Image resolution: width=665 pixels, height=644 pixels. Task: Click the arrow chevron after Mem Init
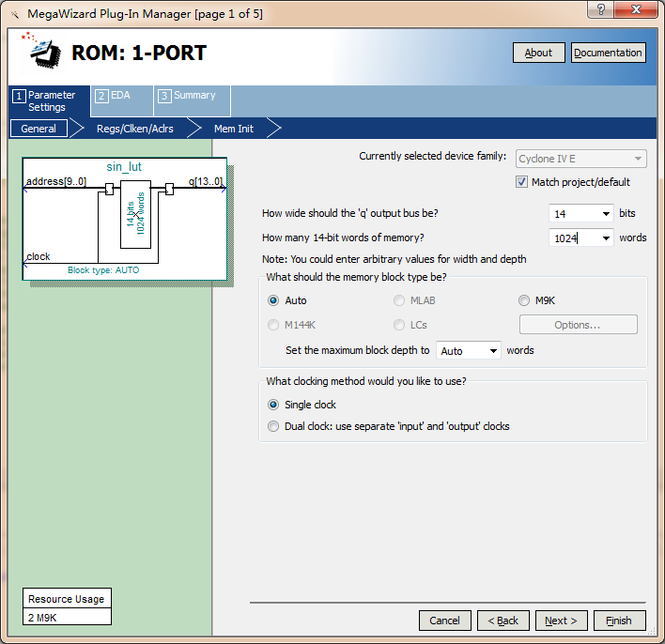[x=274, y=128]
